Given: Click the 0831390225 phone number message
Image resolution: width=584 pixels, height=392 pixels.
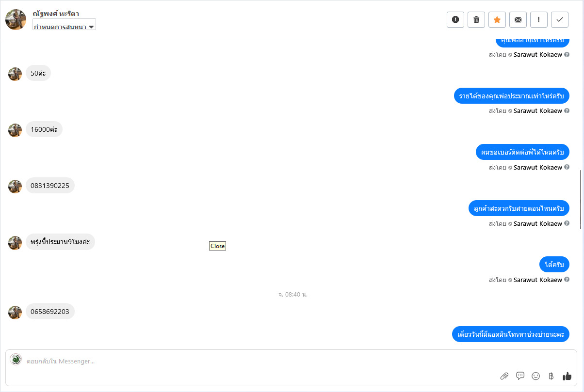Looking at the screenshot, I should click(x=50, y=186).
